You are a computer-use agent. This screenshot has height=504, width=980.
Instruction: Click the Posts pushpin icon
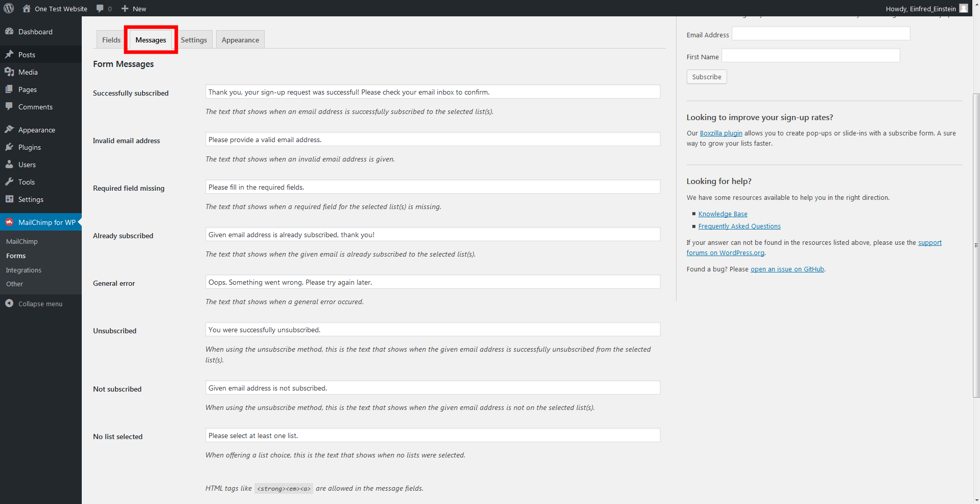tap(9, 54)
